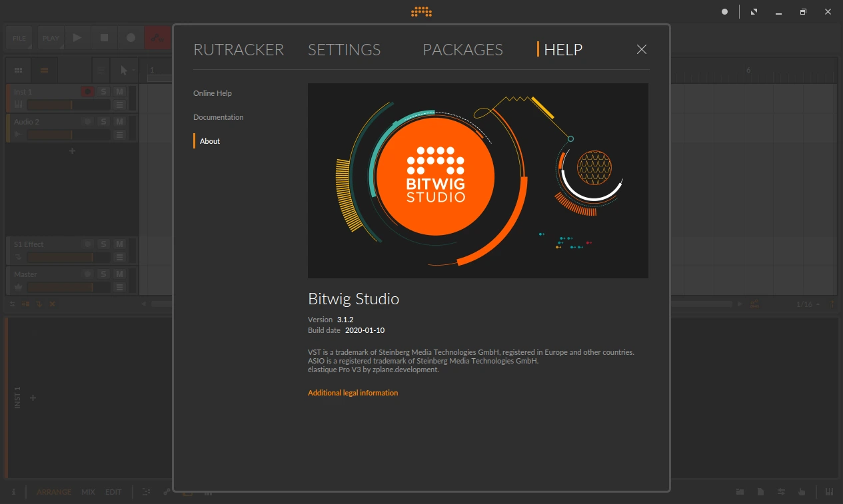Open S1 Effect track lanes menu

tap(119, 257)
